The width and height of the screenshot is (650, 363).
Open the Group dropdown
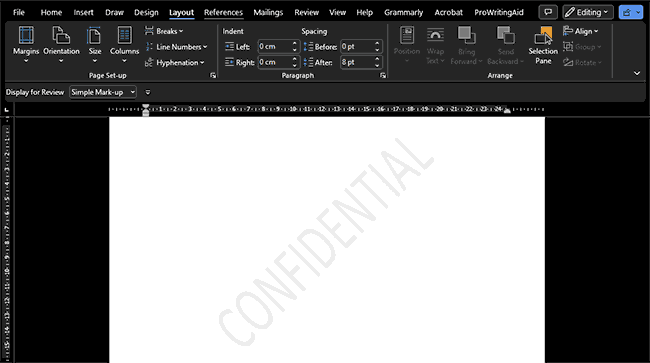click(582, 47)
